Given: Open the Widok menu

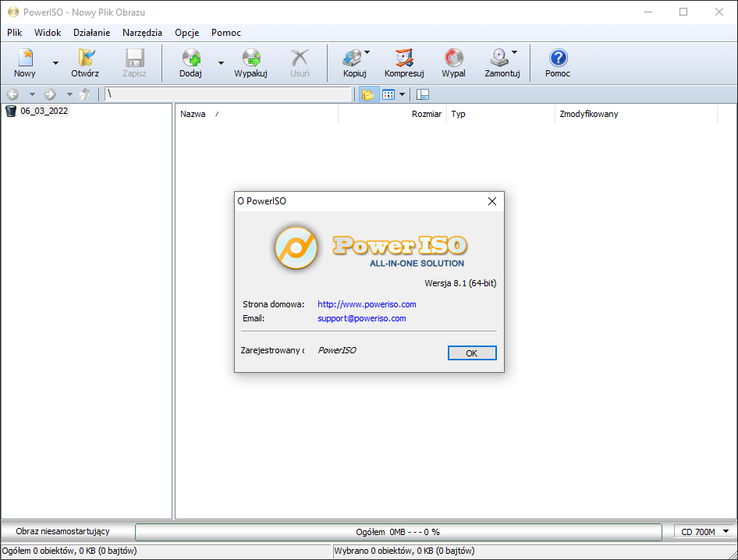Looking at the screenshot, I should point(48,33).
